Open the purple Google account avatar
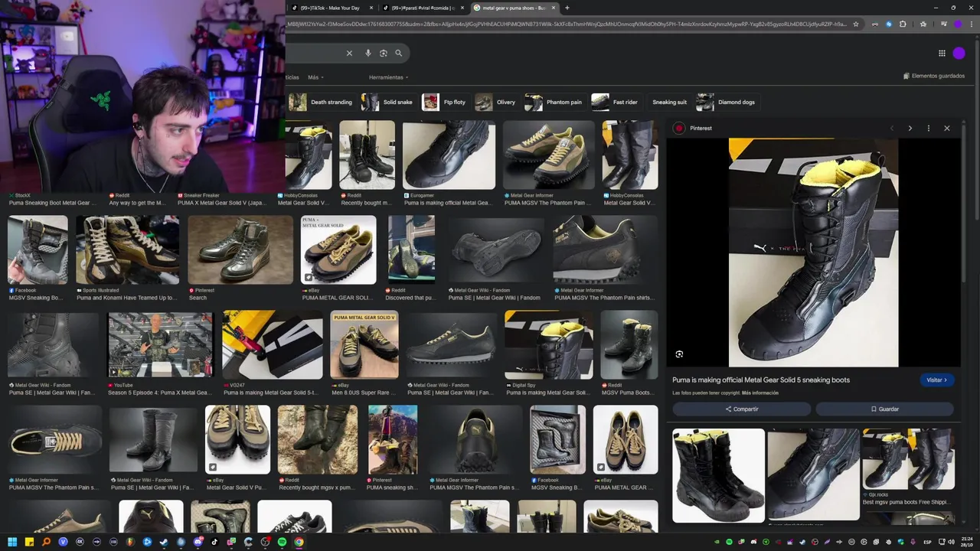 coord(959,53)
